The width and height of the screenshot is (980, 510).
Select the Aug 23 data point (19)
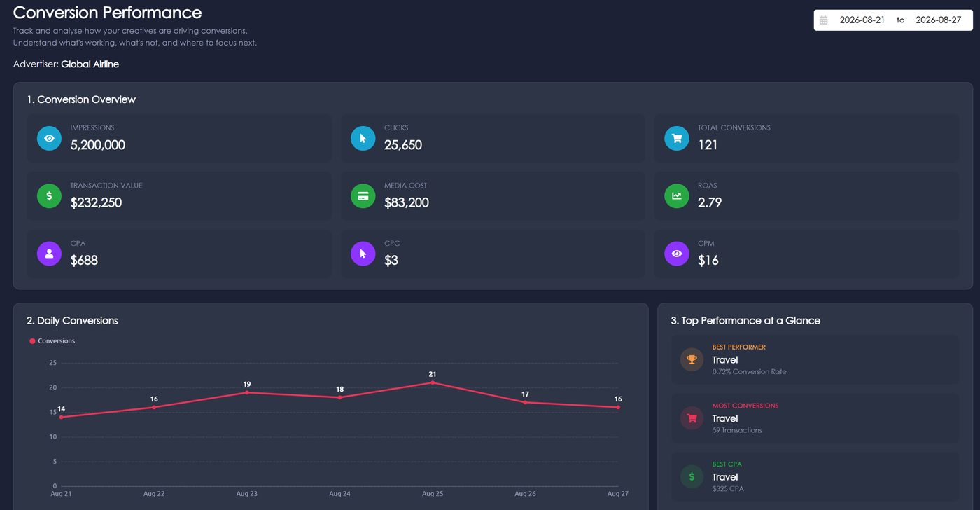247,392
